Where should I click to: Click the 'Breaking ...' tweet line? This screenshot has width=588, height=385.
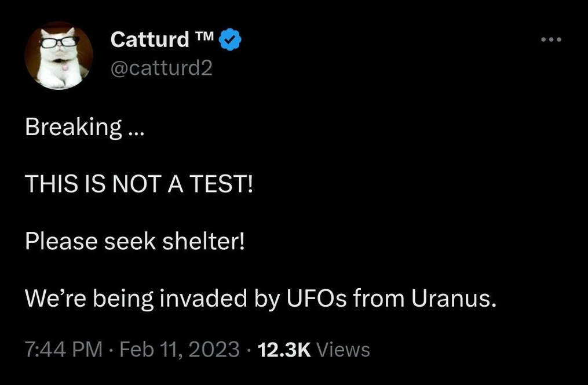pyautogui.click(x=85, y=128)
